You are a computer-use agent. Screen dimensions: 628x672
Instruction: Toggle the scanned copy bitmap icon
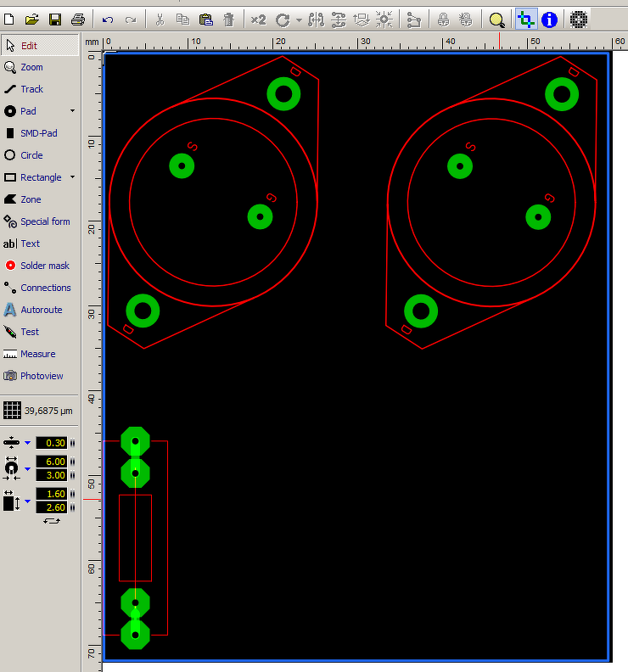[578, 20]
